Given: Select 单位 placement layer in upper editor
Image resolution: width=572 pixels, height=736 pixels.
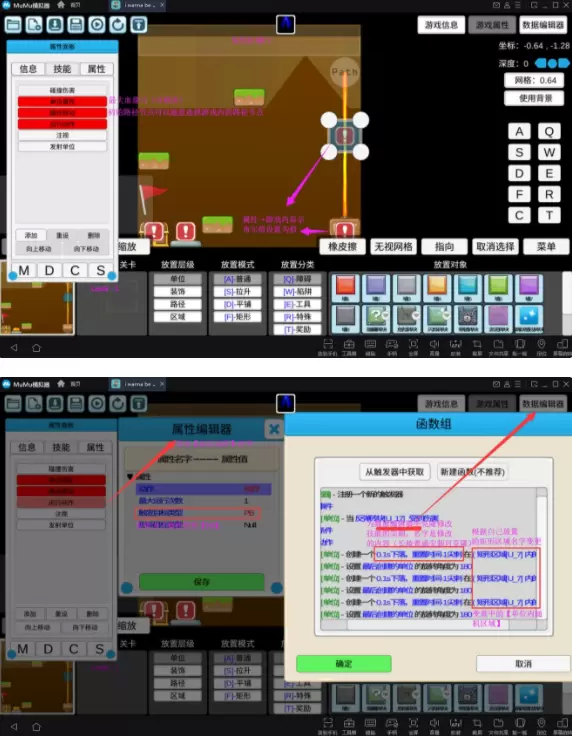Looking at the screenshot, I should (177, 278).
